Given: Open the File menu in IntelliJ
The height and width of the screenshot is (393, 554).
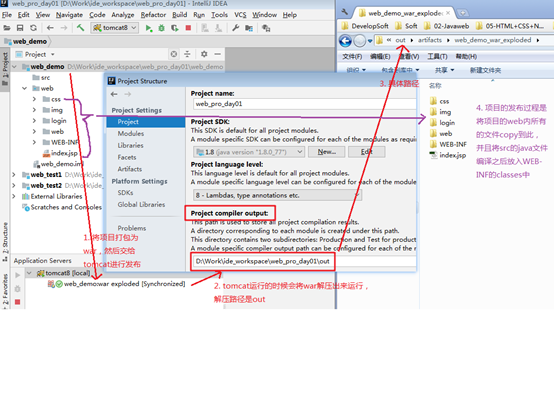Looking at the screenshot, I should coord(7,15).
